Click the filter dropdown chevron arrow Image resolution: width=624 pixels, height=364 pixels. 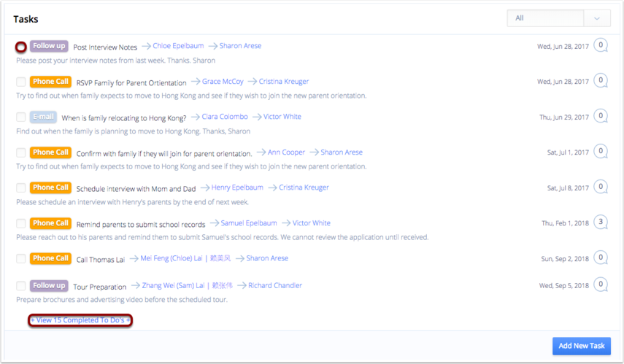[x=596, y=18]
